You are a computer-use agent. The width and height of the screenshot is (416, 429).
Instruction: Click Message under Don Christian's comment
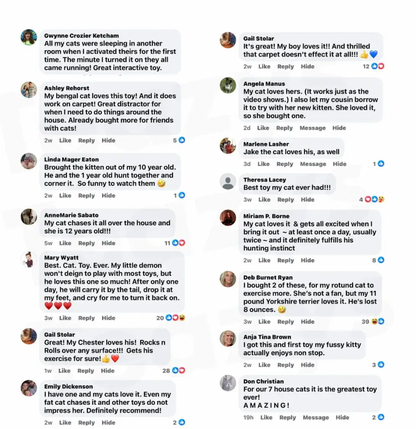[316, 417]
